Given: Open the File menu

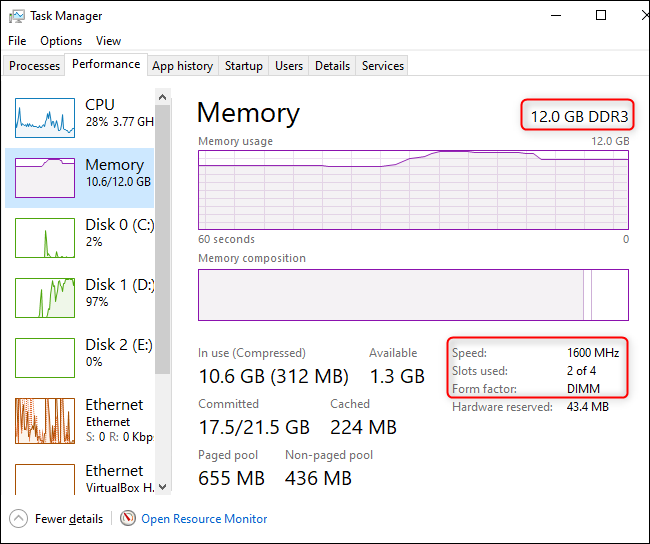Looking at the screenshot, I should [x=17, y=41].
